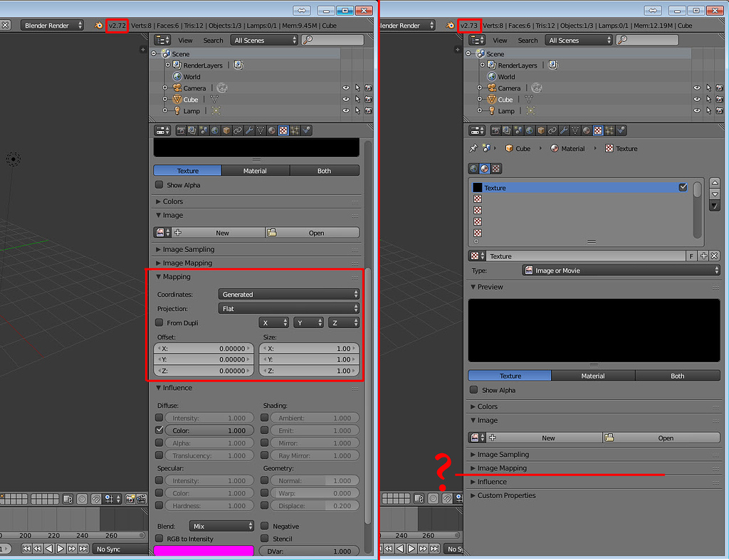Open Blender Render engine dropdown, left window
Screen dimensions: 729x560
tap(52, 26)
